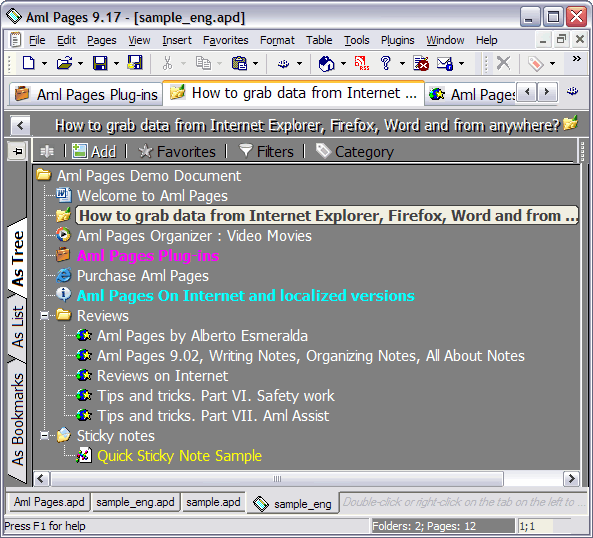
Task: Select Aml Pages Organizer : Video Movies
Action: tap(194, 236)
